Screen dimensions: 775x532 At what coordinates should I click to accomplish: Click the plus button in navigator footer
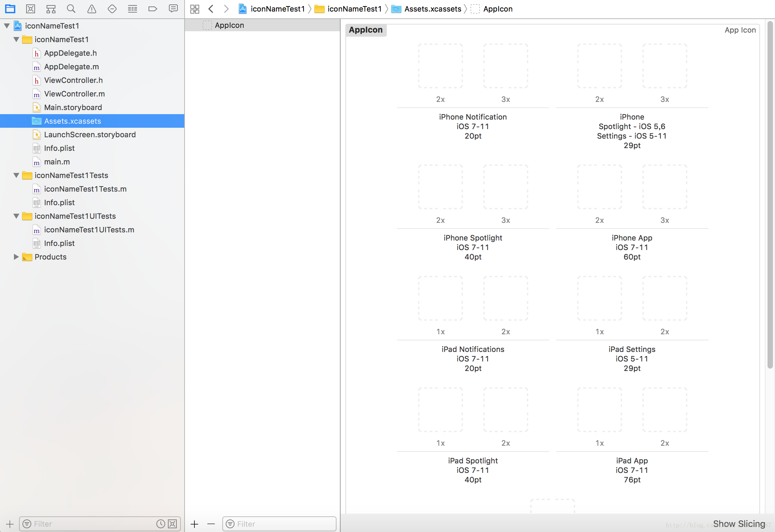point(10,524)
